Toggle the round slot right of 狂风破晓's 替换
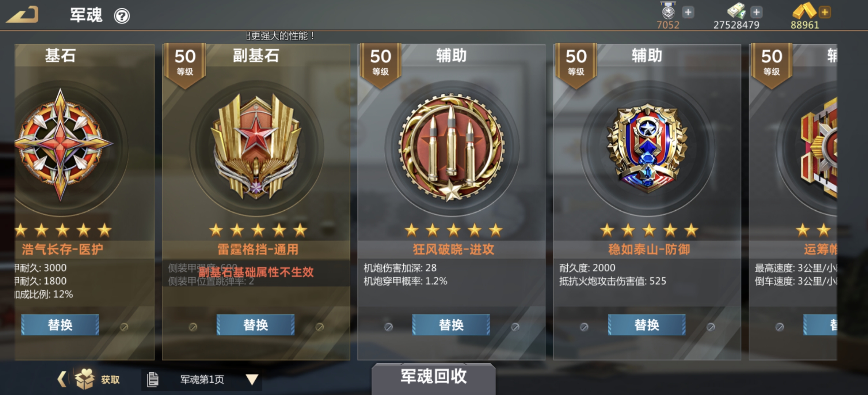Image resolution: width=868 pixels, height=395 pixels. (x=515, y=327)
